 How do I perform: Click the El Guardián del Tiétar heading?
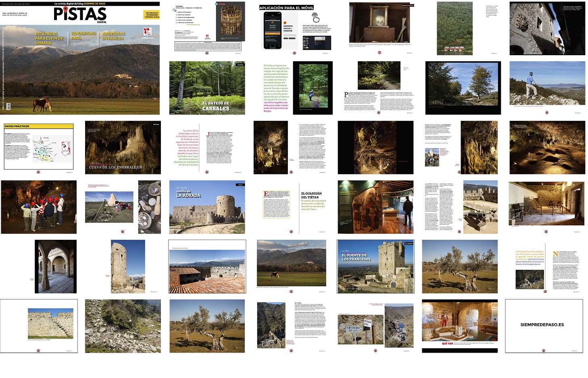[x=311, y=195]
